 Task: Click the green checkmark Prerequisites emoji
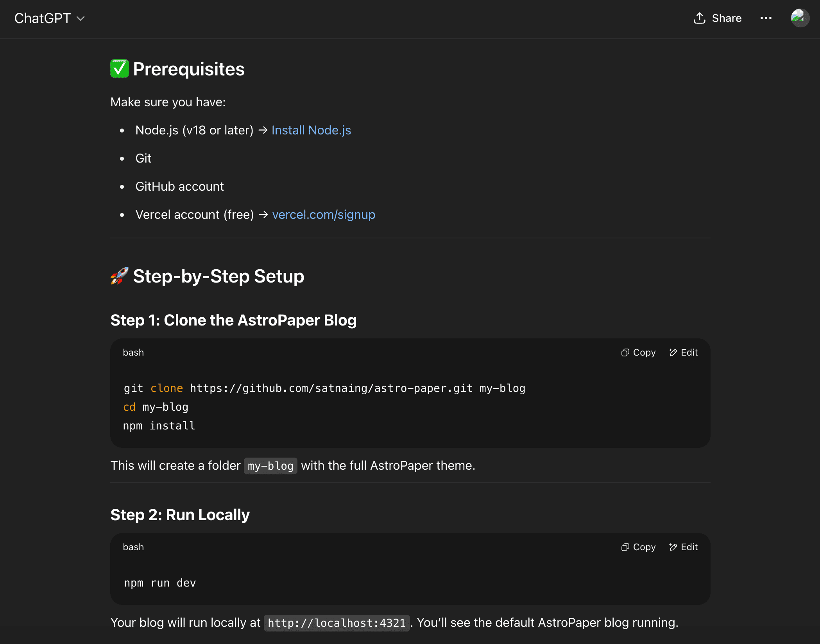point(120,69)
